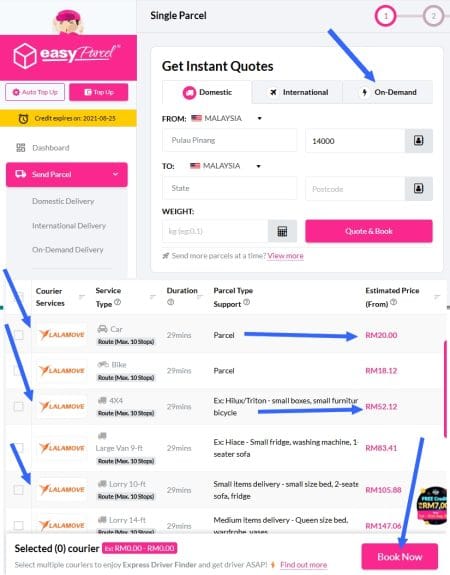This screenshot has height=575, width=450.
Task: Focus the weight kg input field
Action: coord(215,231)
